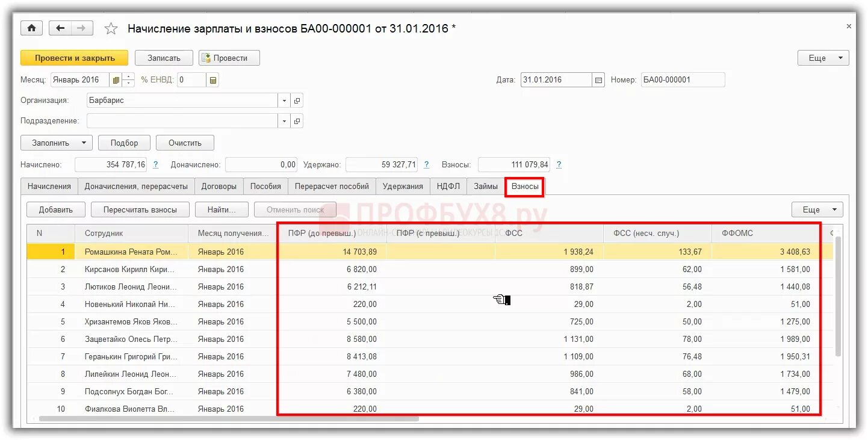Click into the Дата input field
Image resolution: width=868 pixels, height=440 pixels.
[556, 80]
